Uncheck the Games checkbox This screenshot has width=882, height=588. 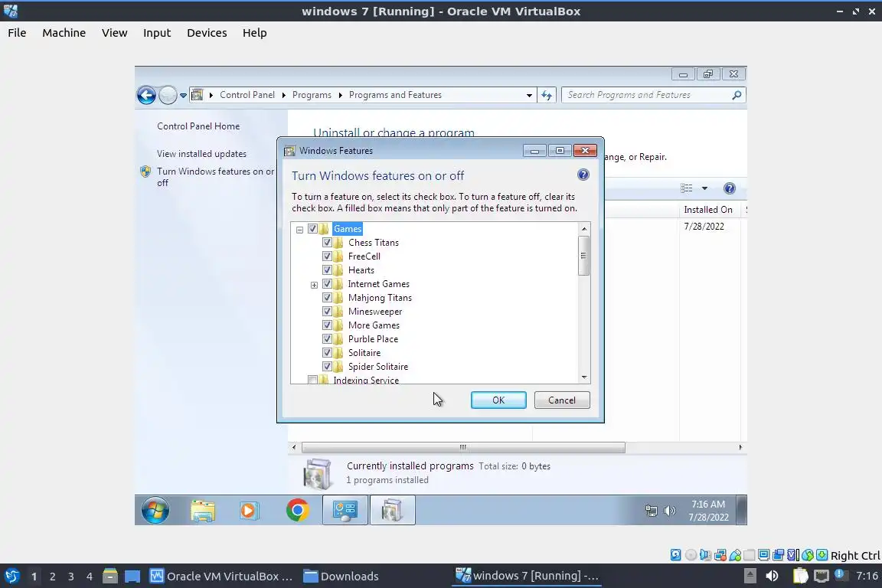[x=312, y=228]
